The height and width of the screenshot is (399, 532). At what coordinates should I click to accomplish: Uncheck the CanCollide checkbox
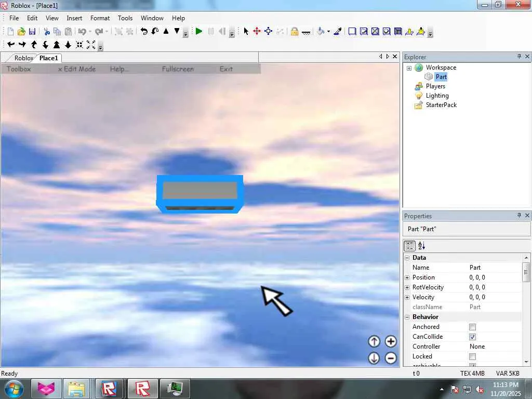click(472, 337)
